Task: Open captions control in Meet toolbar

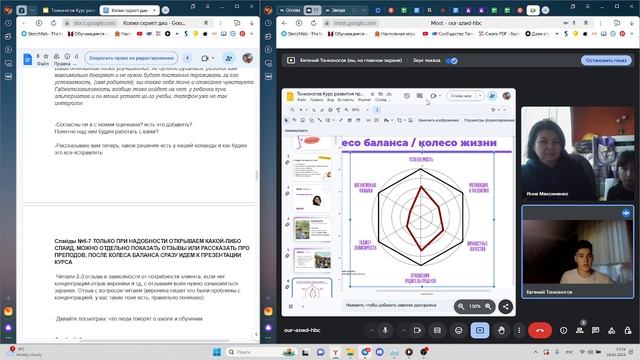Action: (437, 330)
